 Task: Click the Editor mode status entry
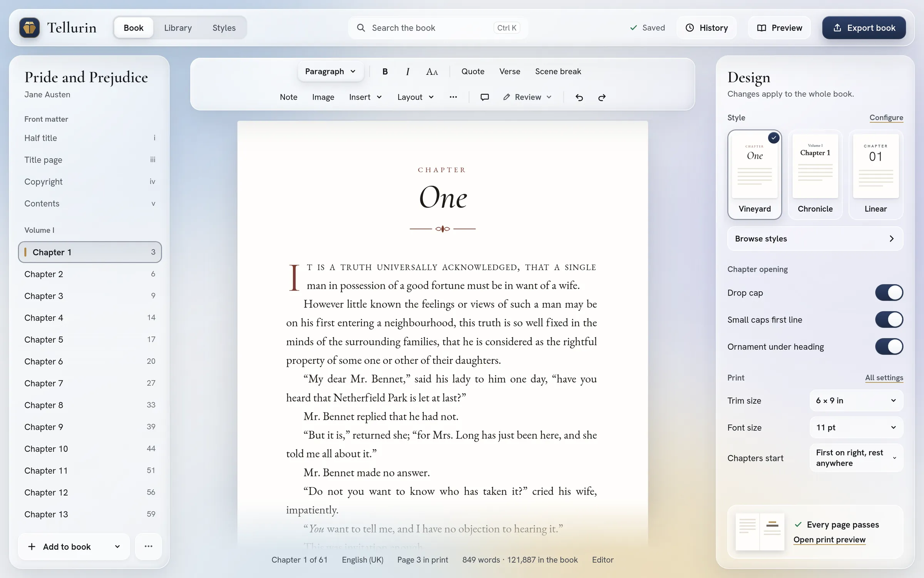click(x=603, y=560)
